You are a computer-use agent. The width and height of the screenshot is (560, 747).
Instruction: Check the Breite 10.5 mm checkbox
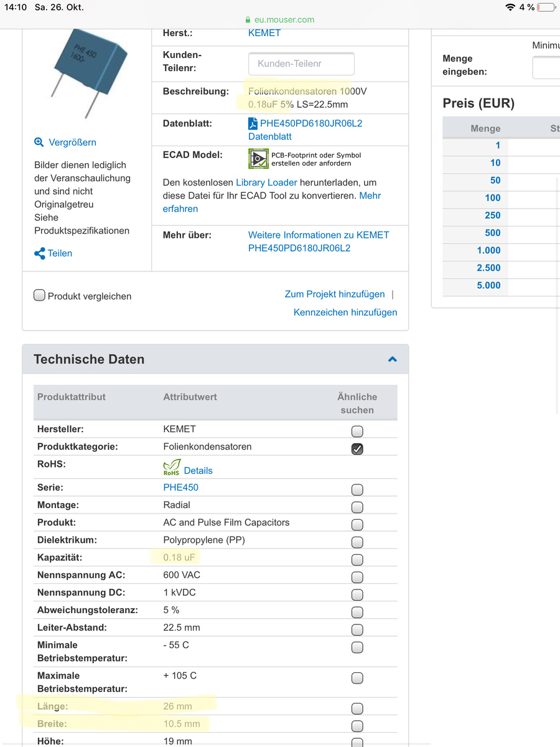click(357, 726)
